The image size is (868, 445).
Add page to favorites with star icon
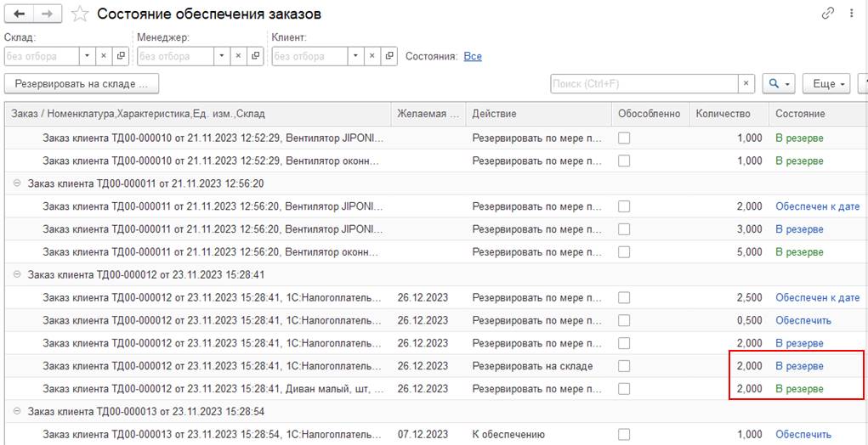coord(79,14)
